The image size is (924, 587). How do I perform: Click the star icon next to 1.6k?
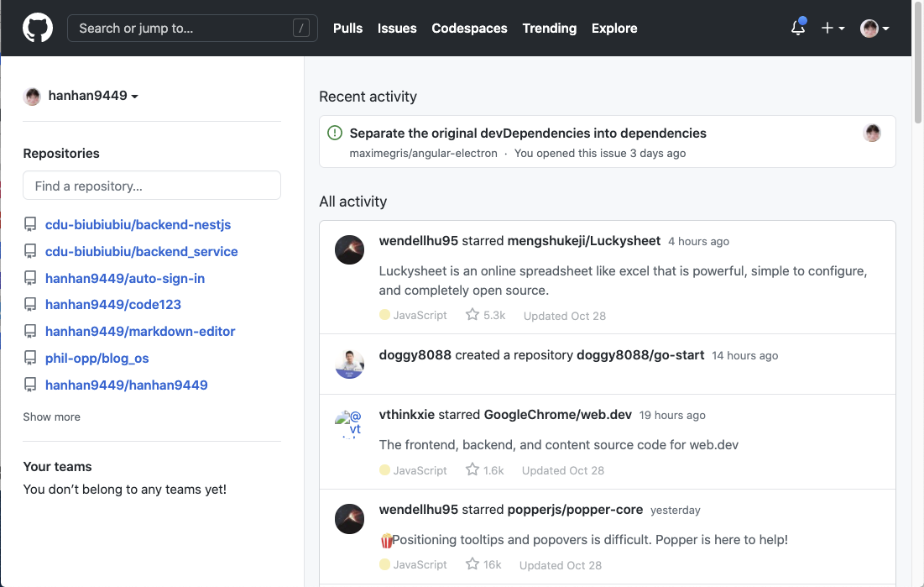(472, 469)
